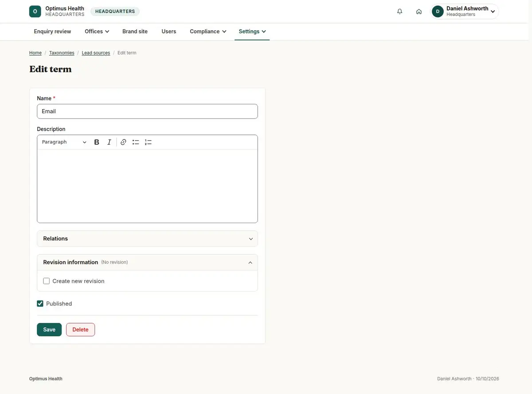The image size is (532, 394).
Task: Click the red Delete button
Action: 80,330
